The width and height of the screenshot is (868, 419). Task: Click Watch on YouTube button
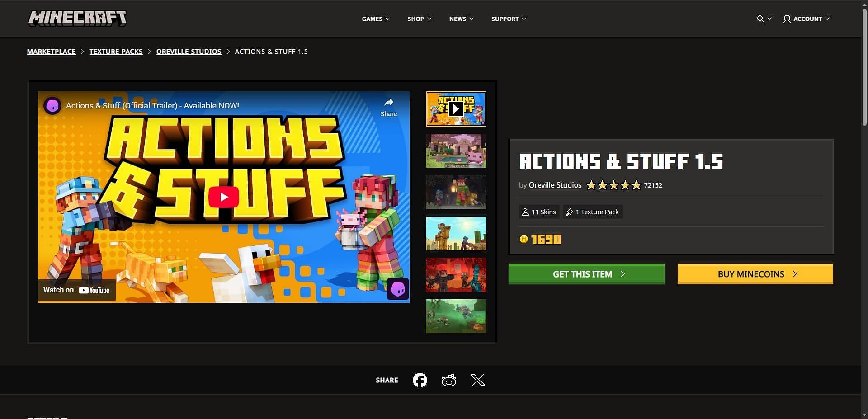[x=76, y=290]
